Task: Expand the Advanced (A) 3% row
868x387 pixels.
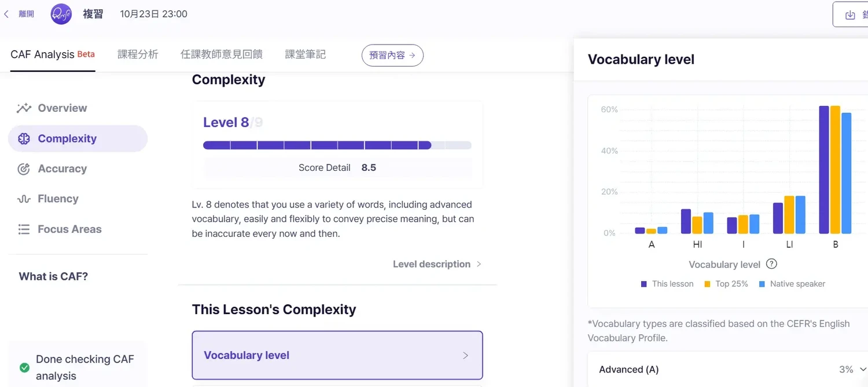Action: coord(863,370)
